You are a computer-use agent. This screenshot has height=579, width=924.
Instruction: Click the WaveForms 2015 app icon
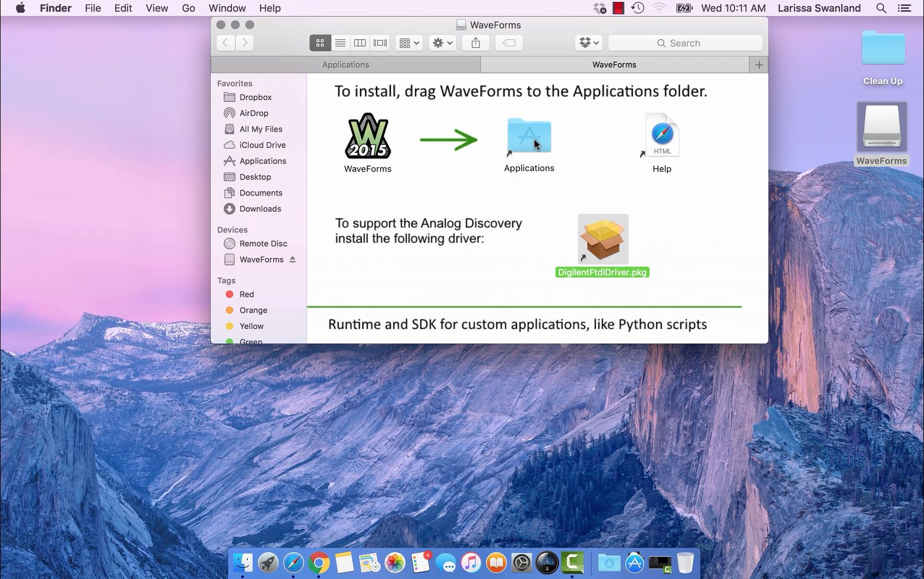368,137
